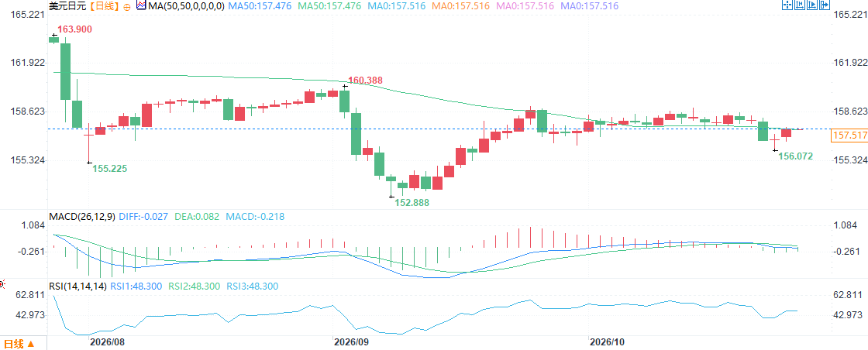Image resolution: width=868 pixels, height=350 pixels.
Task: Click the 160.388 peak price label
Action: click(x=365, y=81)
